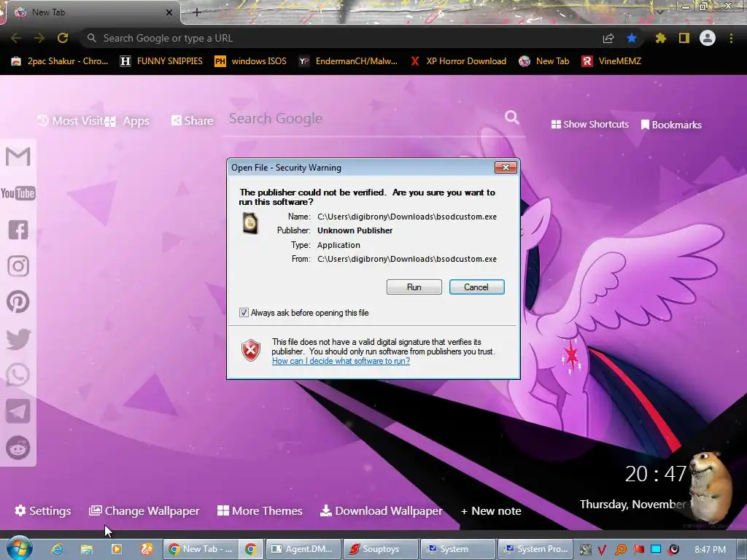Open YouTube shortcut in sidebar

pyautogui.click(x=18, y=193)
